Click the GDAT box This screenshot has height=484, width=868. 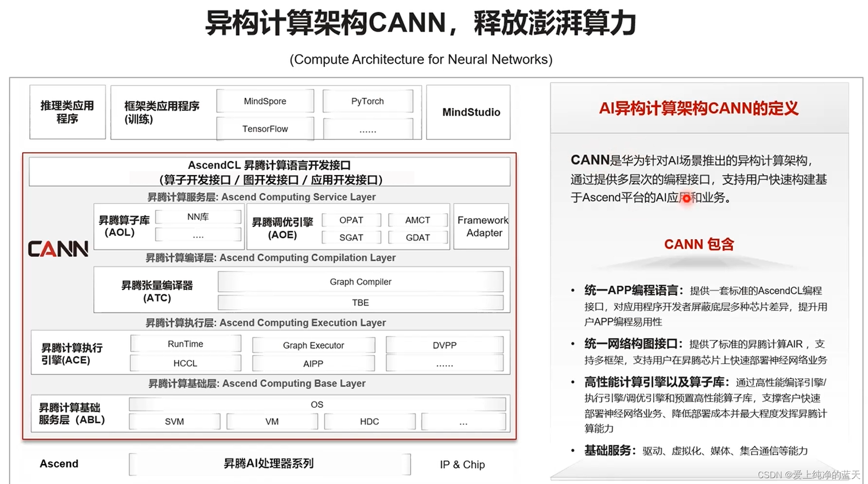[x=418, y=237]
